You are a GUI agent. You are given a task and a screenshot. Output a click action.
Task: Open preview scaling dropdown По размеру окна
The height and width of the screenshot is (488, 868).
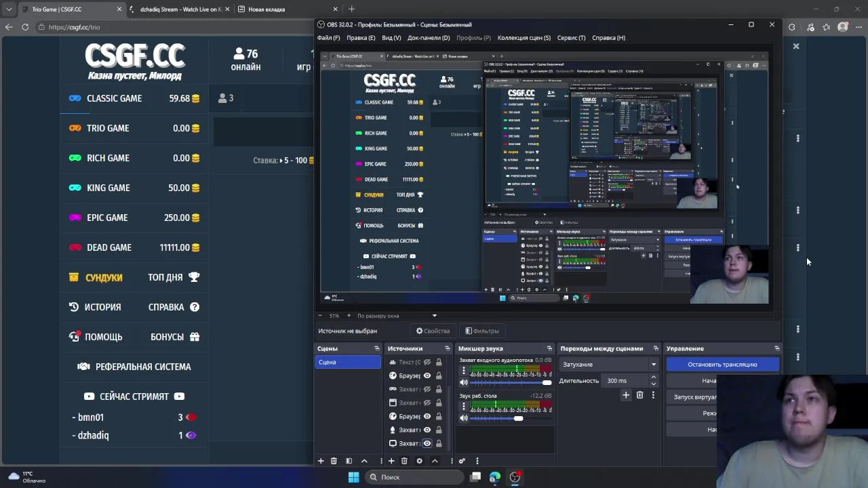[397, 315]
